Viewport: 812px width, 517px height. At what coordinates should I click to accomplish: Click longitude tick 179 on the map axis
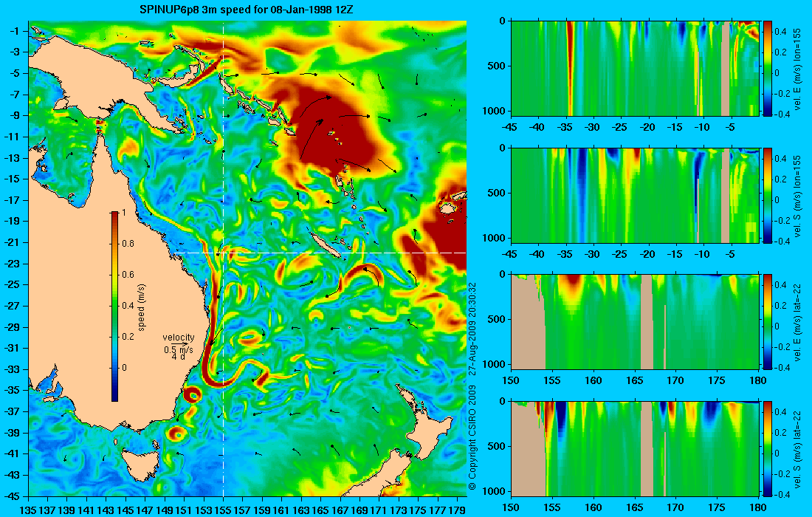pos(457,510)
